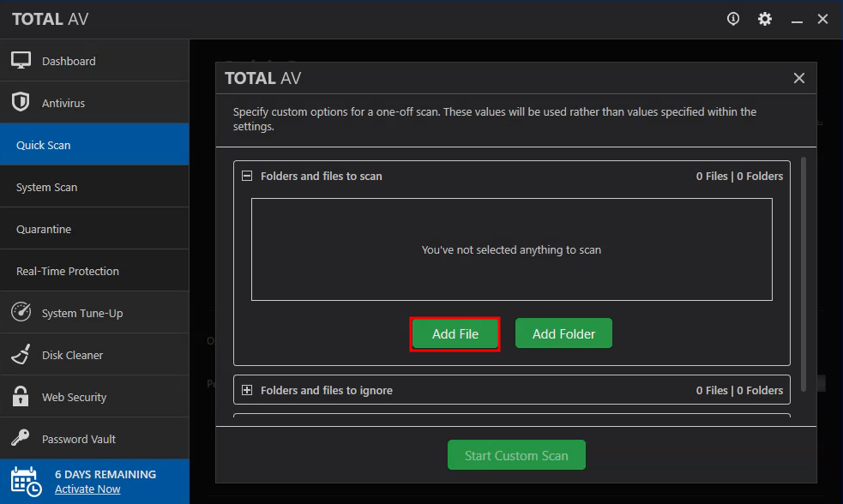The image size is (843, 504).
Task: Expand the Folders and files to ignore section
Action: (x=247, y=389)
